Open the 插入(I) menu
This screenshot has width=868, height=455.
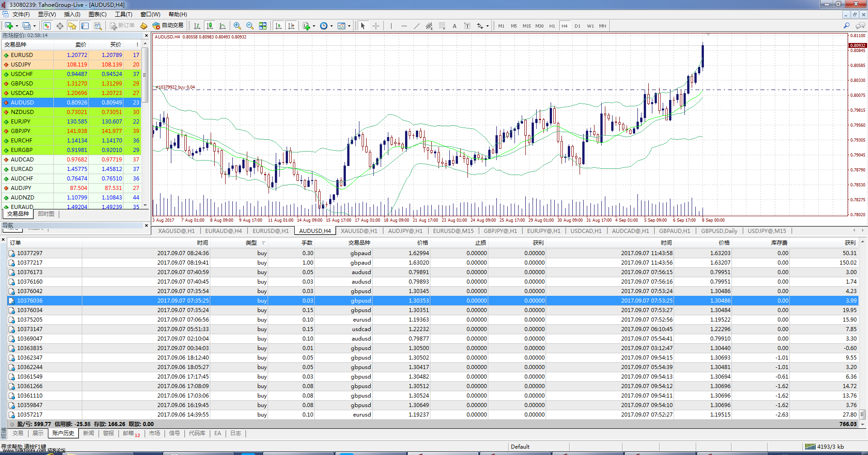[72, 14]
